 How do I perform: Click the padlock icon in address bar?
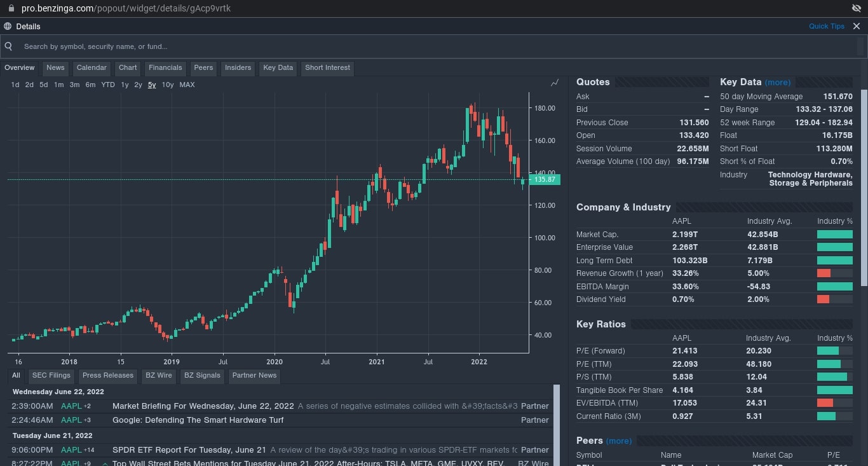[11, 8]
